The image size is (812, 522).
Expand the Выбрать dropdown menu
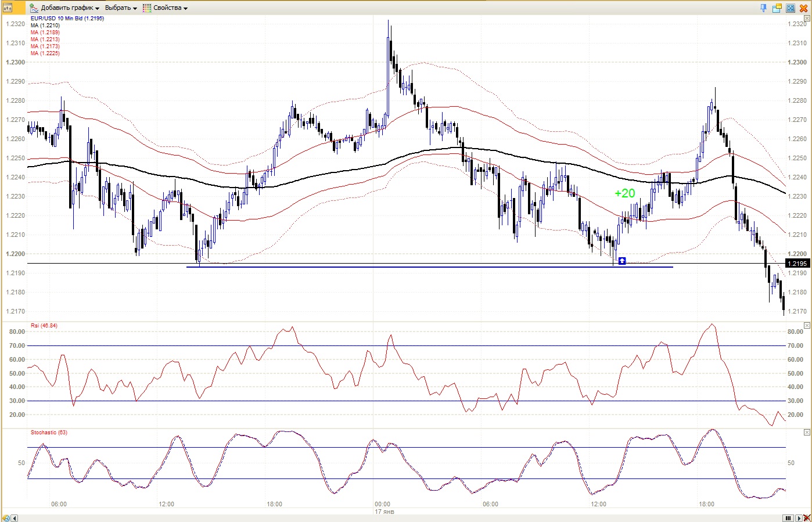click(121, 8)
